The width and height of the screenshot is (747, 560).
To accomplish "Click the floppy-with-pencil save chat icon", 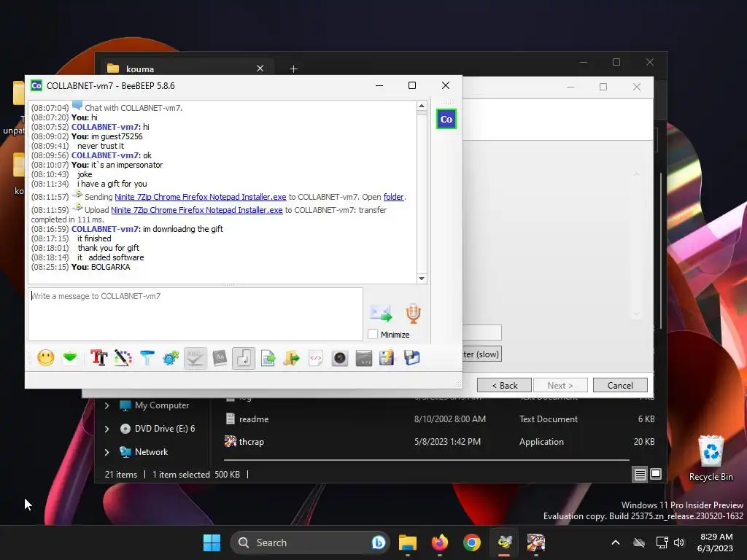I will (387, 357).
